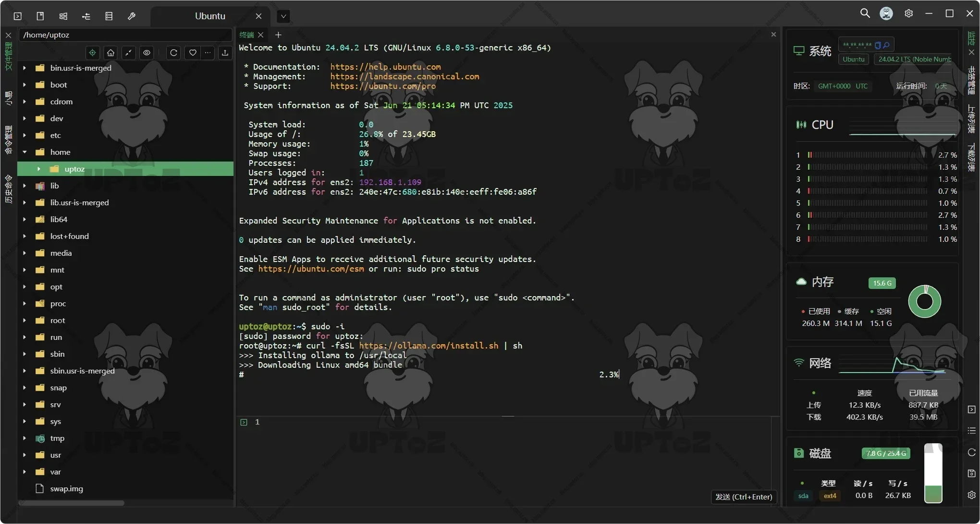Select the 终端 terminal tab
Viewport: 980px width, 524px height.
point(247,35)
